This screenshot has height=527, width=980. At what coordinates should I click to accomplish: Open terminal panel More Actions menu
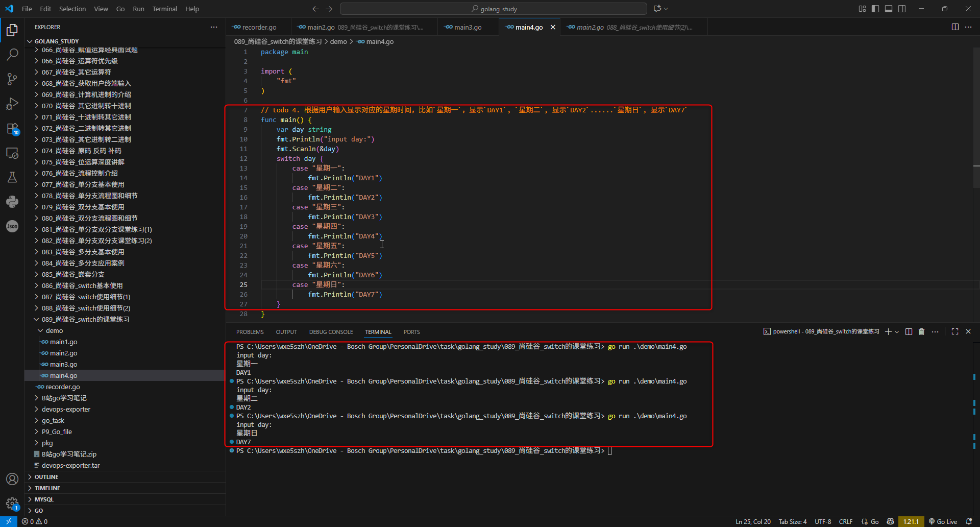click(x=935, y=332)
